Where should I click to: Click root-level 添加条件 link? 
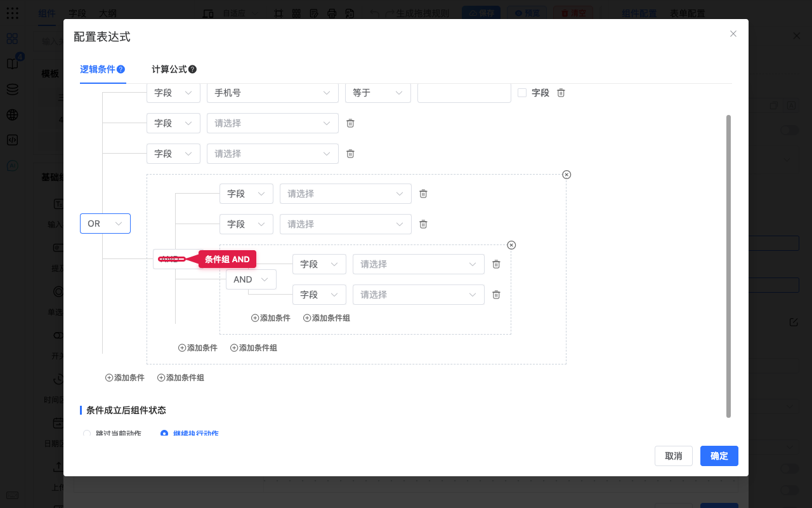tap(125, 378)
